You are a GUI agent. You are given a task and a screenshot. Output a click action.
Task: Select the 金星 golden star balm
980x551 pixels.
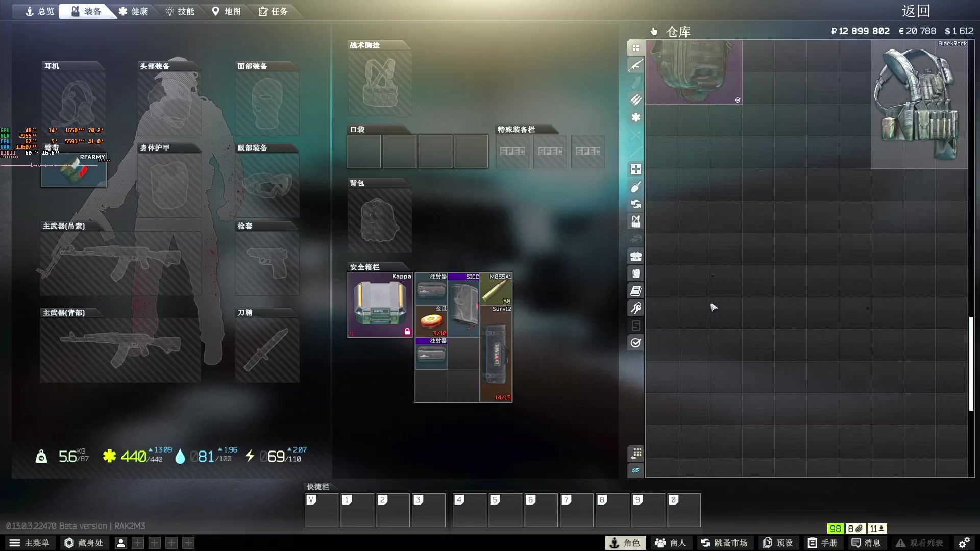point(431,321)
